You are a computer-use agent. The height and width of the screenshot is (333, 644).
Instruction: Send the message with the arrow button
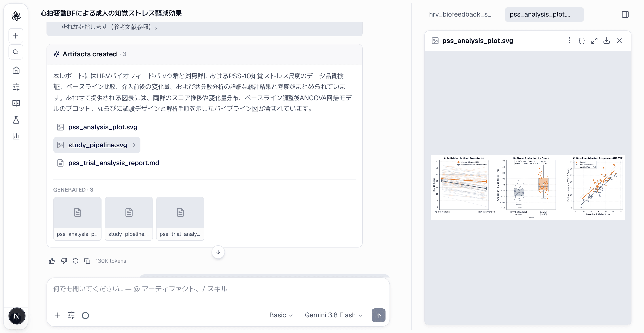click(378, 315)
